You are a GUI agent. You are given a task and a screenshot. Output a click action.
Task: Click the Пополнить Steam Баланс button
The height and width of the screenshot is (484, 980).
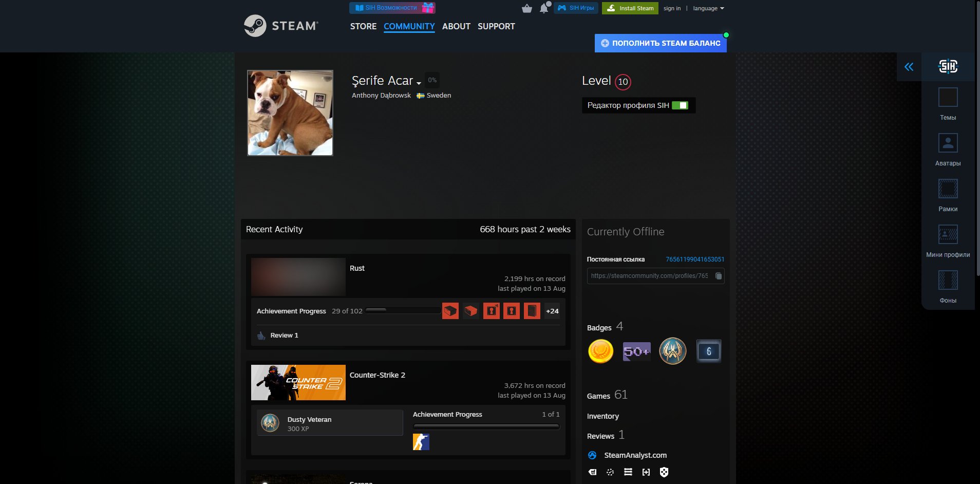coord(661,43)
